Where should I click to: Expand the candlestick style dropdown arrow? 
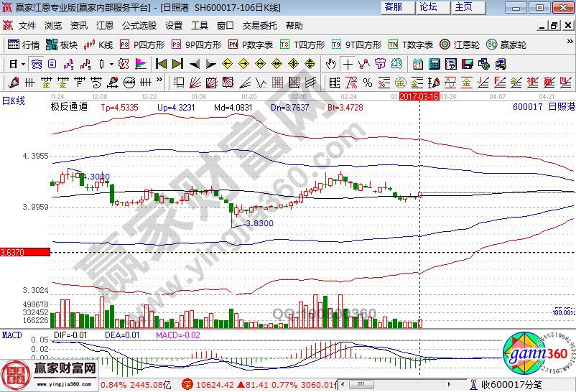pos(113,64)
